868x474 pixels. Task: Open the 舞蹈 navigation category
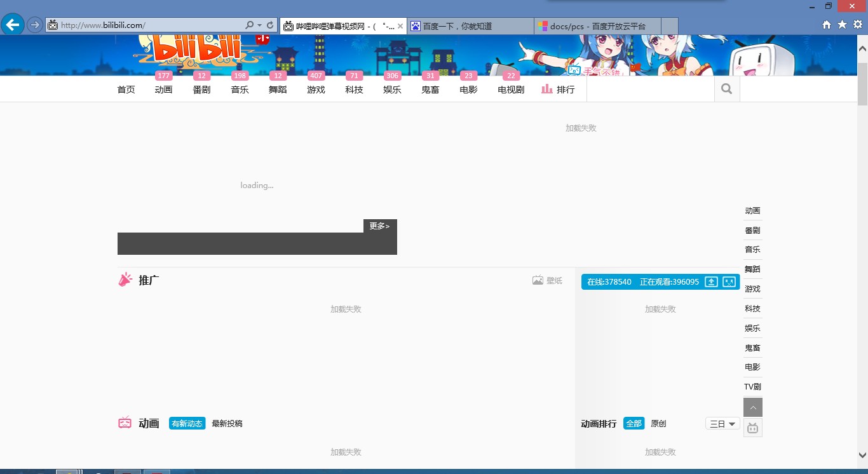tap(278, 90)
